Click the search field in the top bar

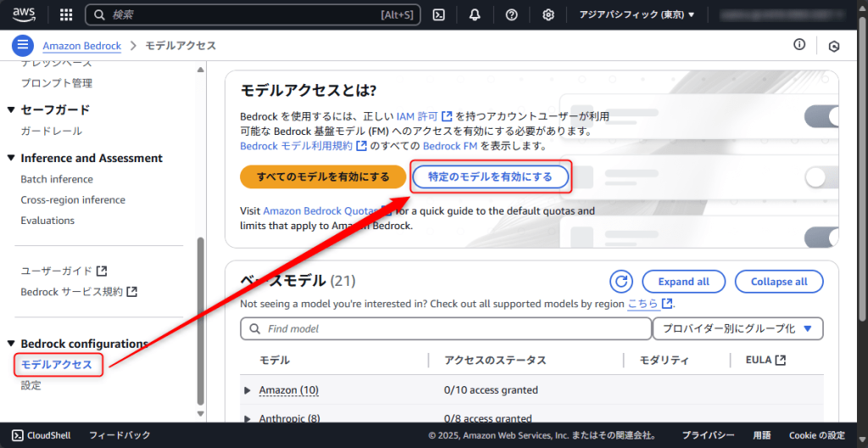253,15
